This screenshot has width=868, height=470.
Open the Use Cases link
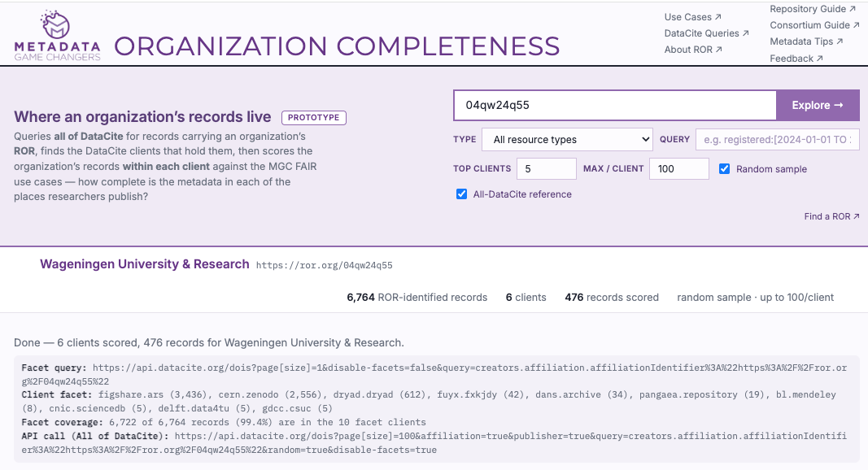[692, 17]
